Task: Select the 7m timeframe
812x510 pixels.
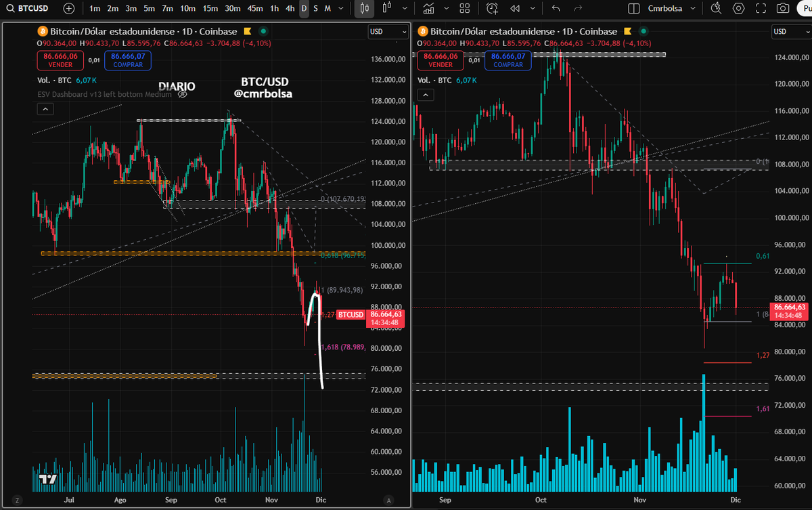Action: click(x=167, y=8)
